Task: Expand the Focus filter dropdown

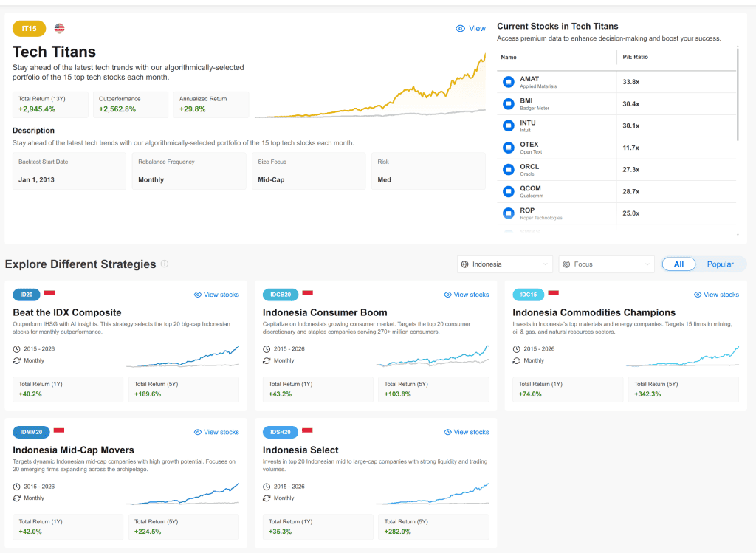Action: click(x=606, y=264)
